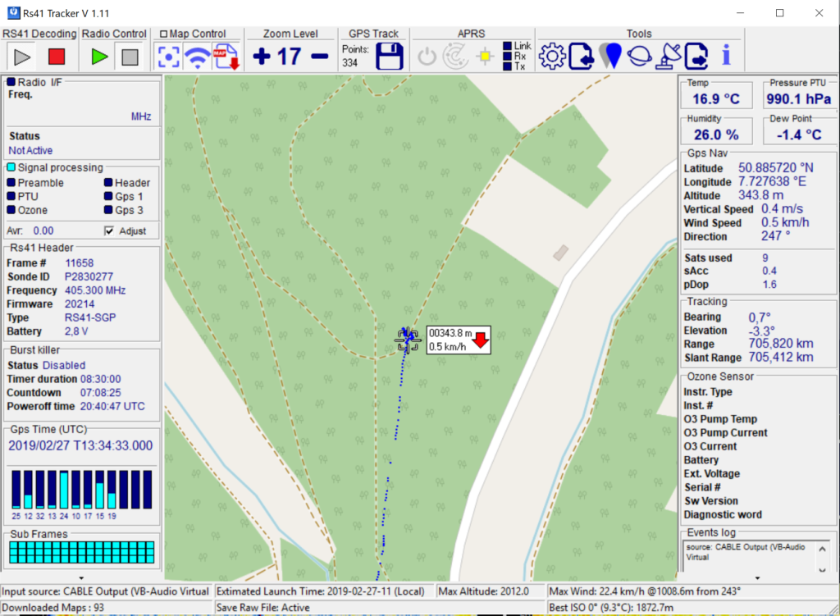The width and height of the screenshot is (840, 616).
Task: Start radio control with green play button
Action: click(x=100, y=57)
